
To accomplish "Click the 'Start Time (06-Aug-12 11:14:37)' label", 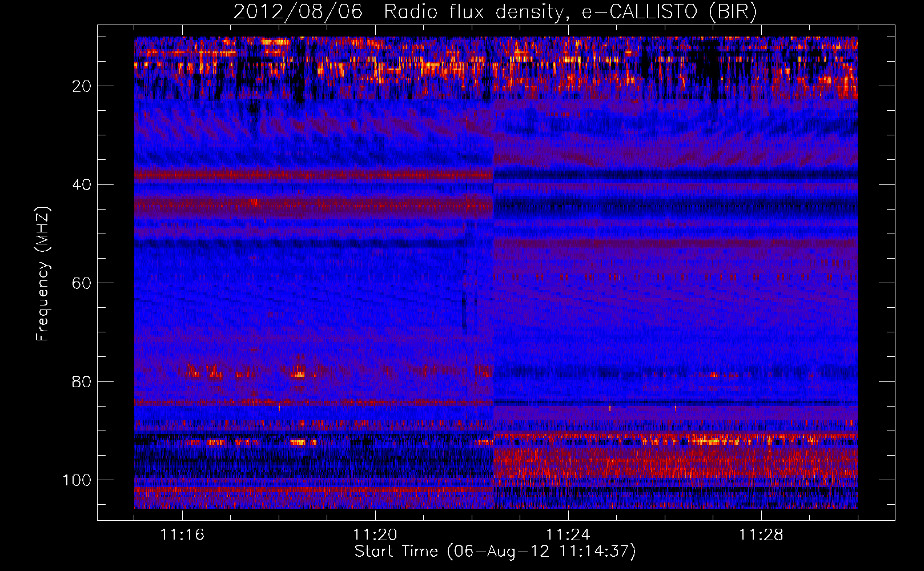I will click(x=495, y=551).
